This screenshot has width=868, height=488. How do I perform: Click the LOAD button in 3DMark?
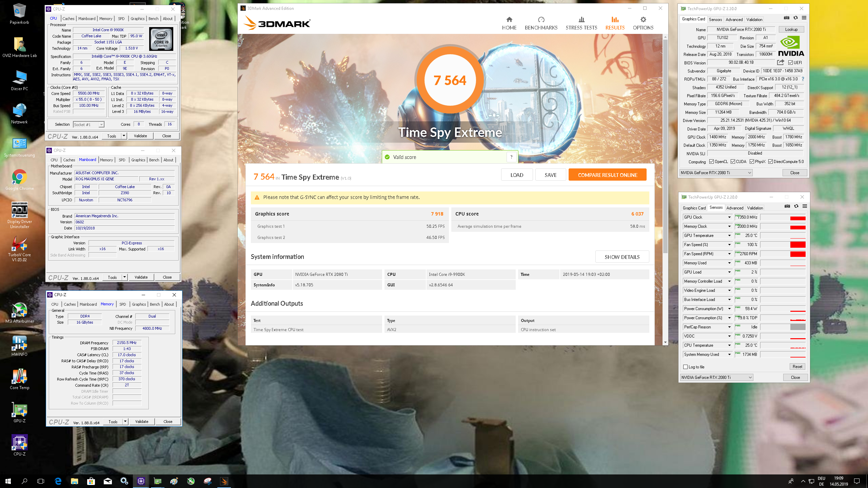(517, 175)
